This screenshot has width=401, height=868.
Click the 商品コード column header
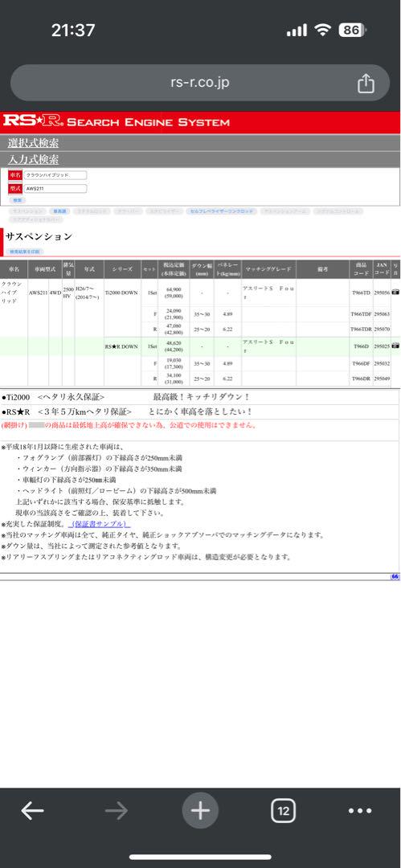tap(361, 268)
